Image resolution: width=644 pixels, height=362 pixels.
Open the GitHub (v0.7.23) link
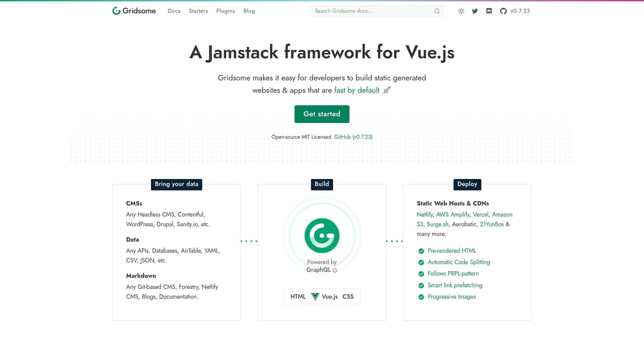353,137
